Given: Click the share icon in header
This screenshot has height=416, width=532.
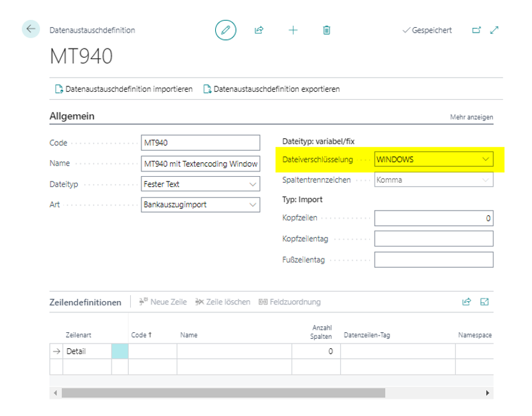Looking at the screenshot, I should coord(259,30).
